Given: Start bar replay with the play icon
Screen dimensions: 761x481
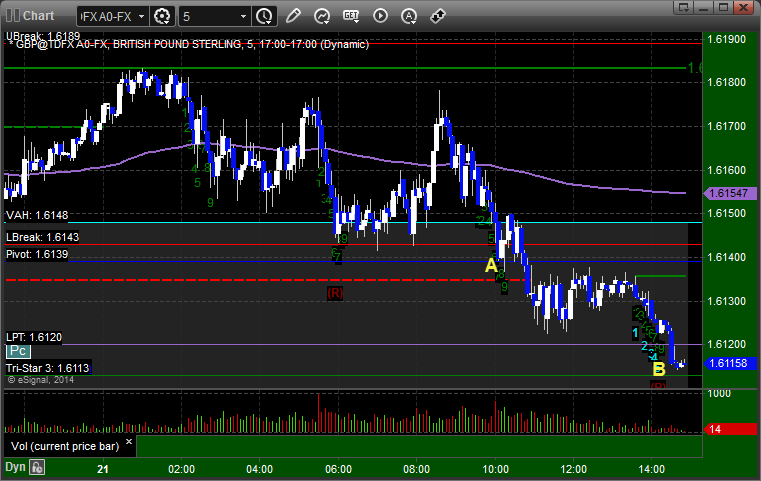Looking at the screenshot, I should (x=380, y=16).
